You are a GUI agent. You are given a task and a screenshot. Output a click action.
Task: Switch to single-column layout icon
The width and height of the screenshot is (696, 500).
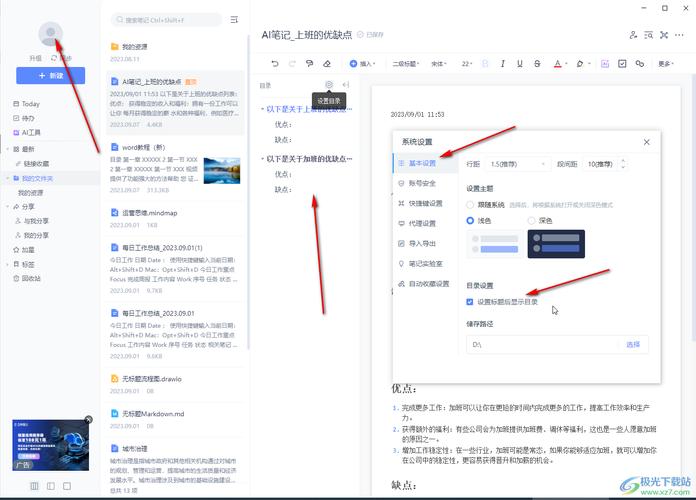[67, 486]
